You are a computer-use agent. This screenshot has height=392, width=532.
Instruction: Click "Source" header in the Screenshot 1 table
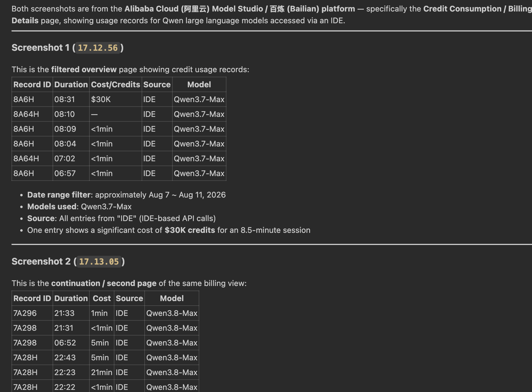157,85
